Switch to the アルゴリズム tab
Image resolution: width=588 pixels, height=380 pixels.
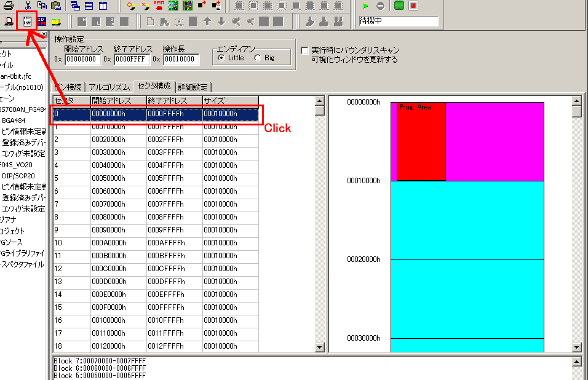pos(108,87)
